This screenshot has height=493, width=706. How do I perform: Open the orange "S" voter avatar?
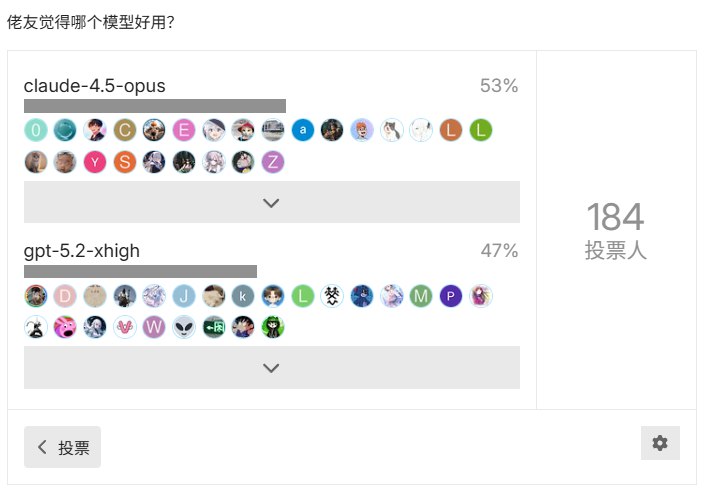point(125,162)
